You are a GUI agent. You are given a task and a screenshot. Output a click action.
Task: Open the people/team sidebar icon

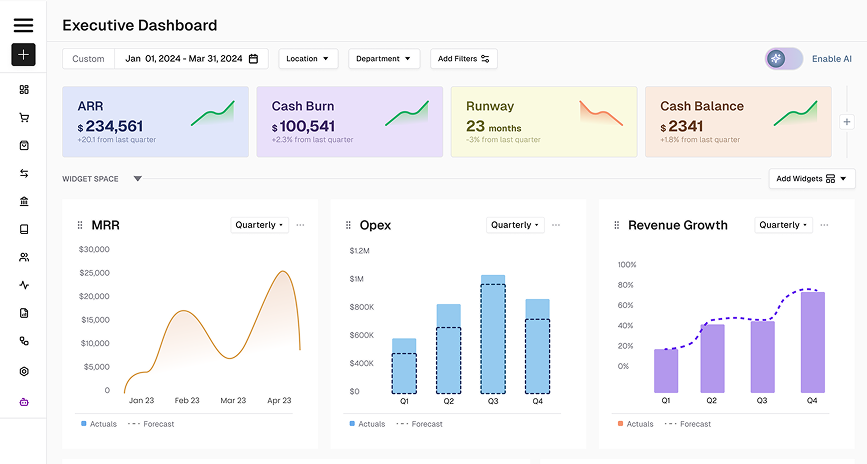(24, 257)
